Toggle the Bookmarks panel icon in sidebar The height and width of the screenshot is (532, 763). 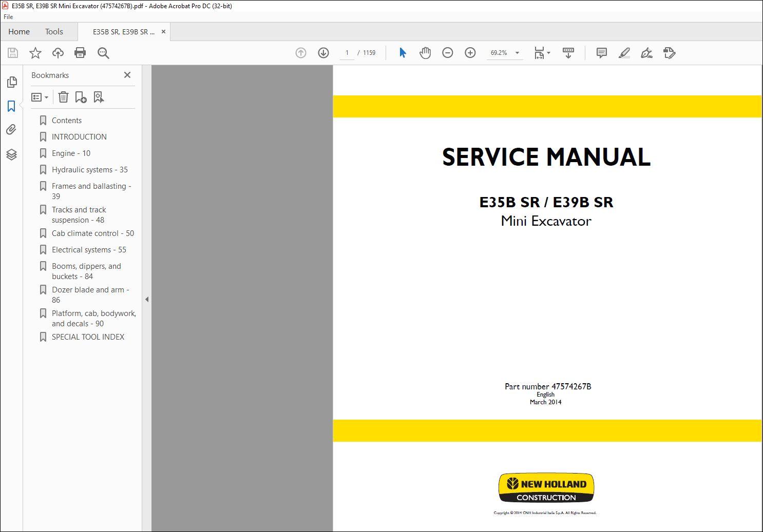pyautogui.click(x=11, y=106)
